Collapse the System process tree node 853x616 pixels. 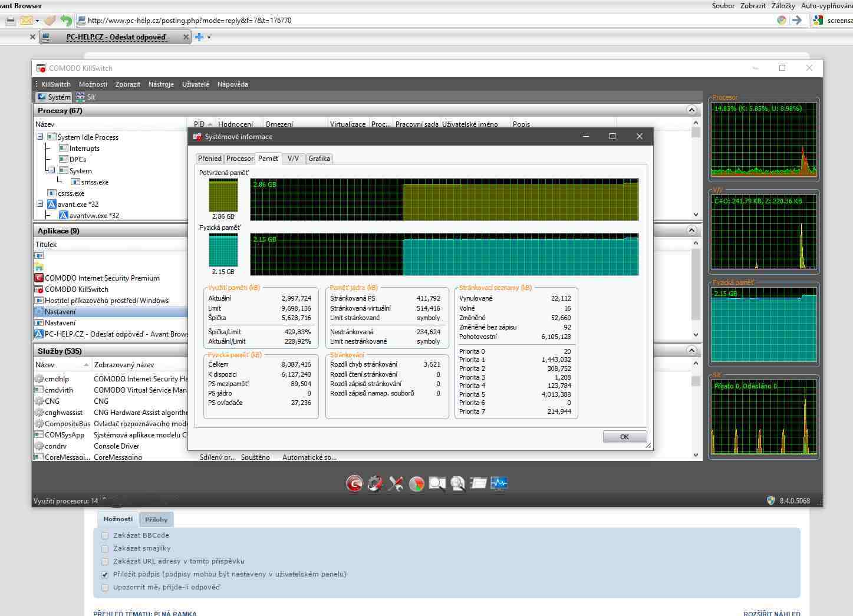coord(52,170)
